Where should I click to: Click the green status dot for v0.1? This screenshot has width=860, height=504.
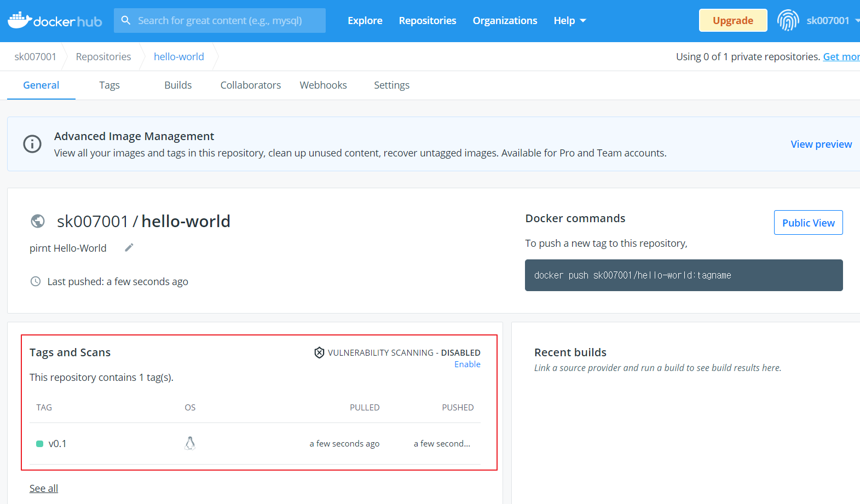[x=39, y=444]
